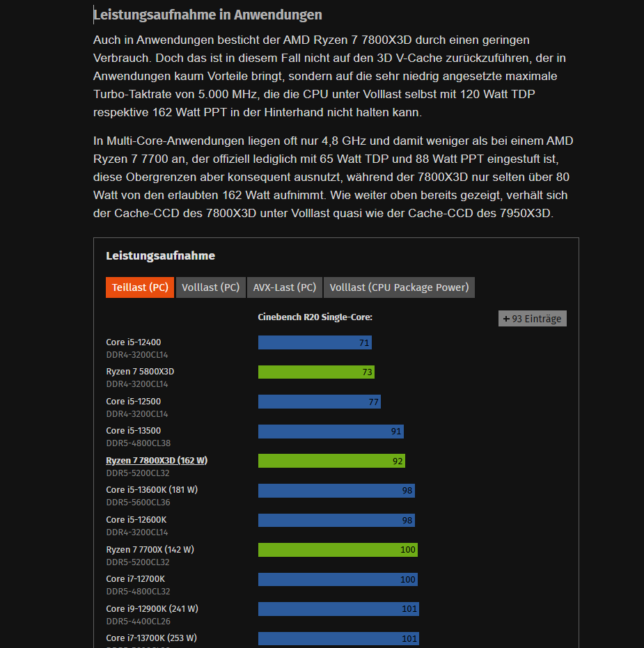Click the Core i9-12900K (241 W) label
The height and width of the screenshot is (648, 644).
coord(152,608)
